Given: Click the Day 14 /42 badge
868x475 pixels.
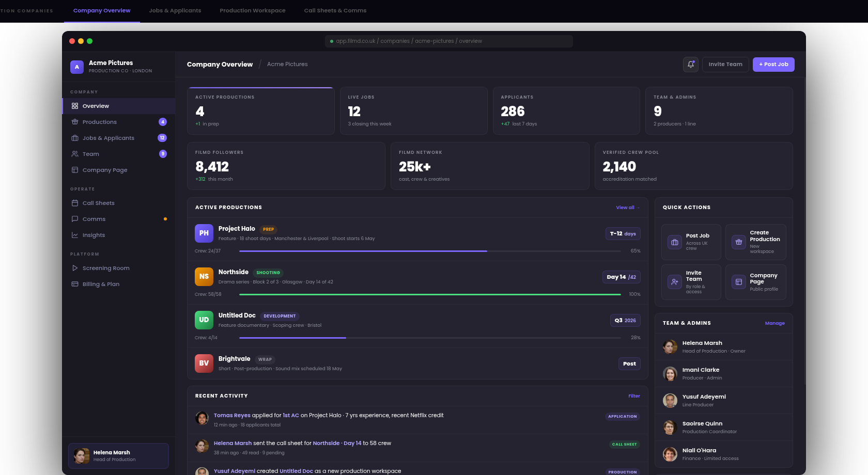Looking at the screenshot, I should coord(622,277).
